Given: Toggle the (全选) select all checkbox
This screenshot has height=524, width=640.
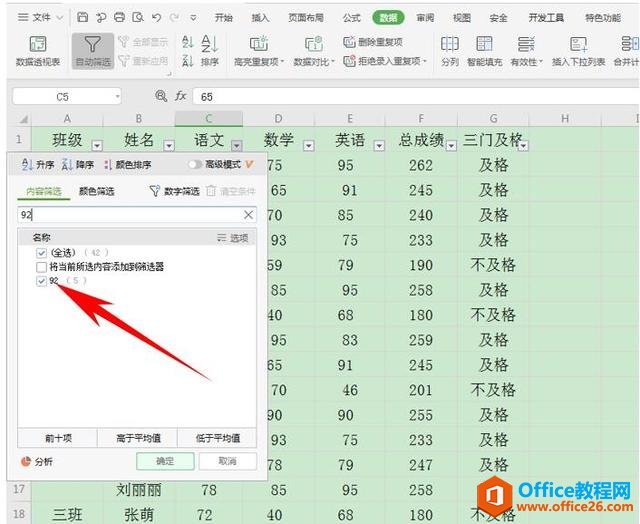Looking at the screenshot, I should pos(41,253).
